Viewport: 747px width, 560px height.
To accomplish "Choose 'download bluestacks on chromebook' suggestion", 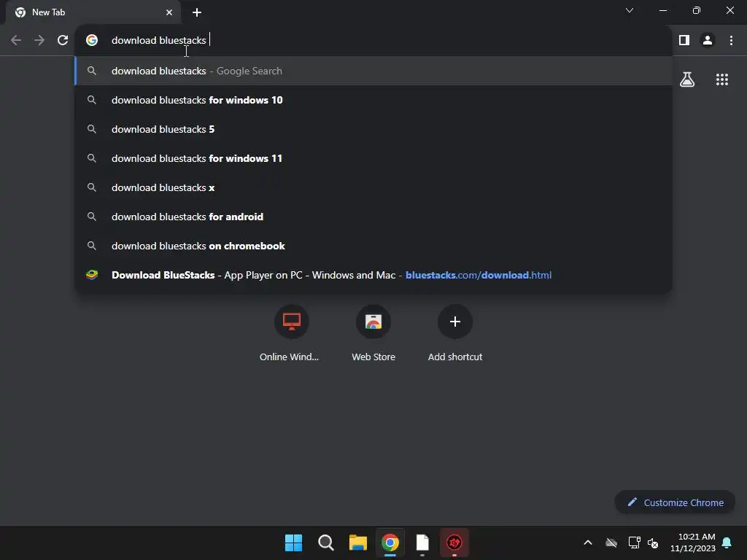I will [x=373, y=246].
